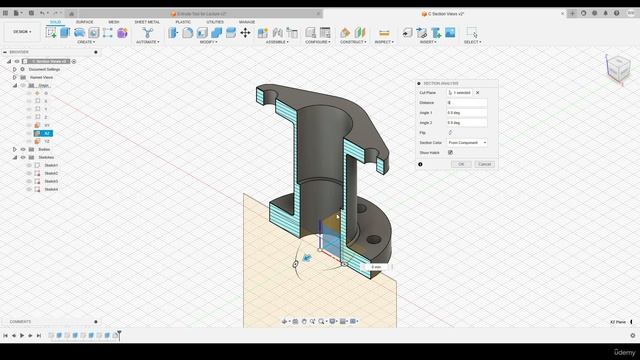Click the timeline end marker

(x=119, y=335)
